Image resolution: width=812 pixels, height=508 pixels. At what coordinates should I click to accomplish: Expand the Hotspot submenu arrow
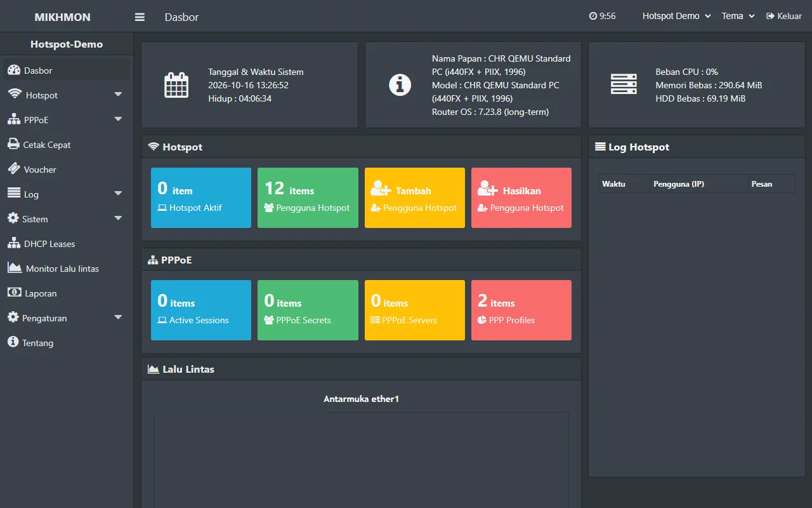tap(118, 95)
